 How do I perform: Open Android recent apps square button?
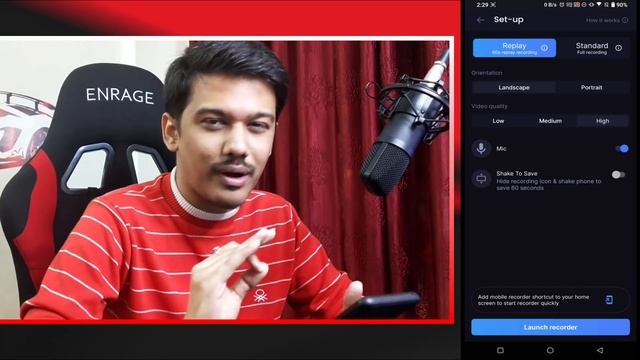pyautogui.click(x=500, y=350)
